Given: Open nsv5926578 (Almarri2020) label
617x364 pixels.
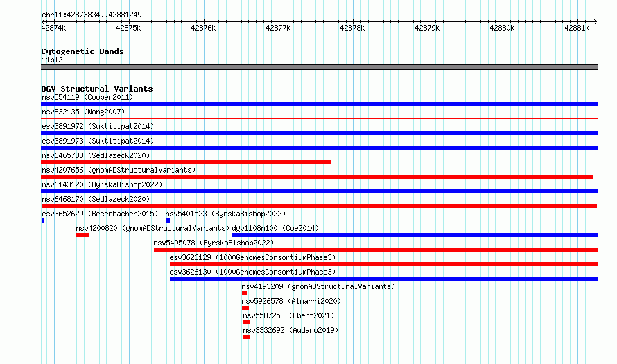Looking at the screenshot, I should pyautogui.click(x=291, y=301).
